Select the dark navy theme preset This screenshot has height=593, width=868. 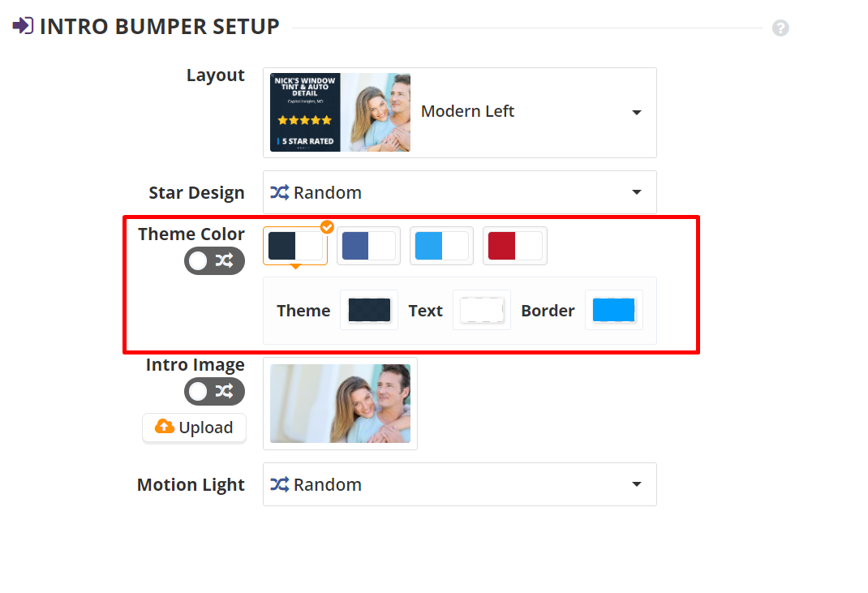[x=295, y=246]
